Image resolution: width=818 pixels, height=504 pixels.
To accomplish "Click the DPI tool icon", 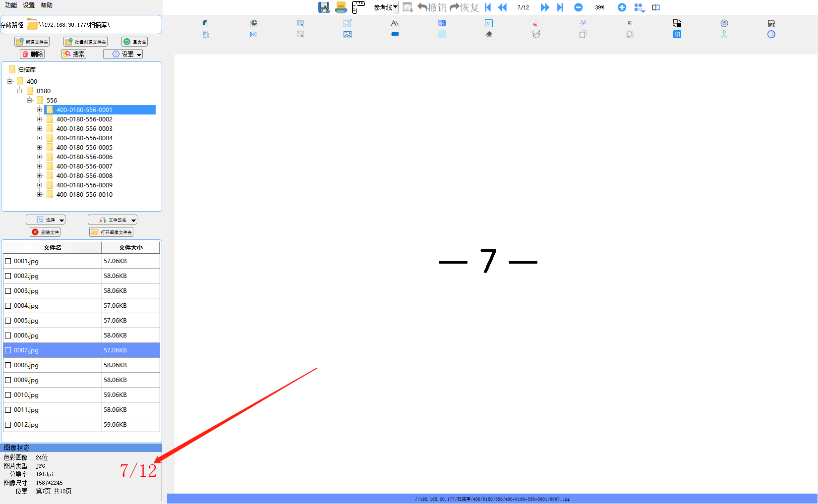I will pyautogui.click(x=771, y=23).
